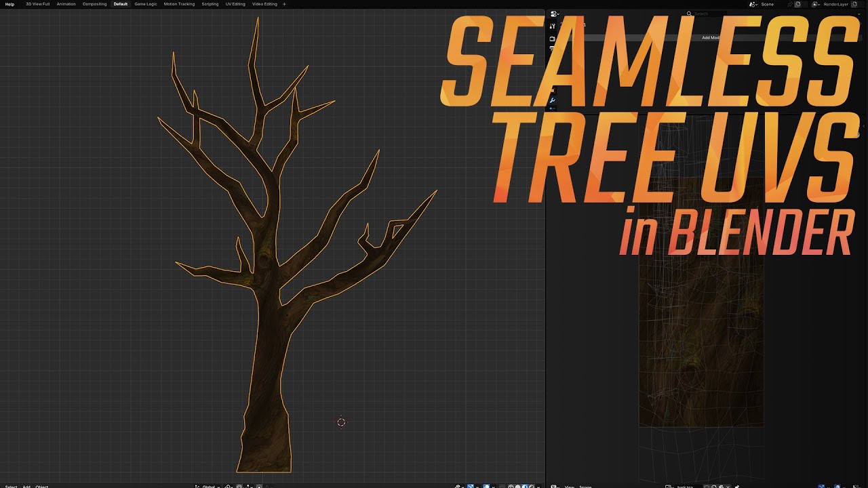Open the Compositing workspace tab
The height and width of the screenshot is (488, 868).
point(95,4)
